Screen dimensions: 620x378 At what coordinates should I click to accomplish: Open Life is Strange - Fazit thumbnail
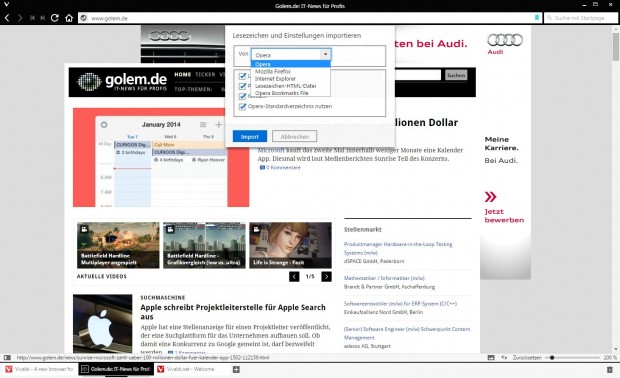[290, 245]
